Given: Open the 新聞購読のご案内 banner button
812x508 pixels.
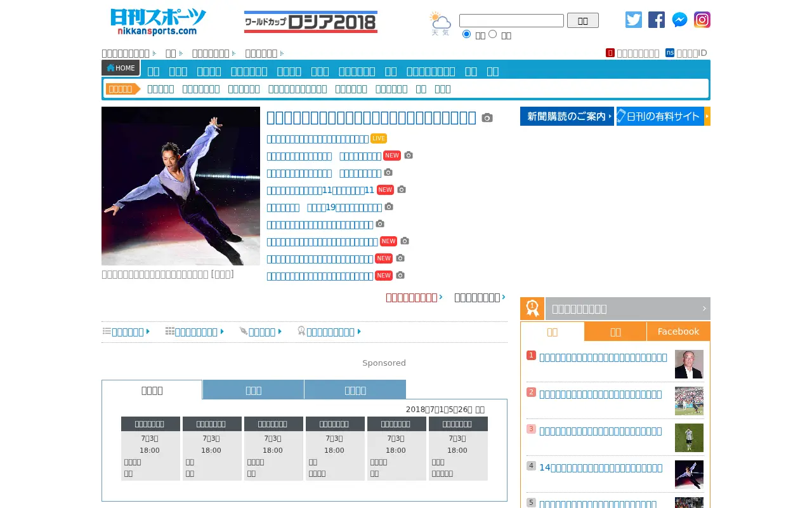Looking at the screenshot, I should (x=567, y=116).
